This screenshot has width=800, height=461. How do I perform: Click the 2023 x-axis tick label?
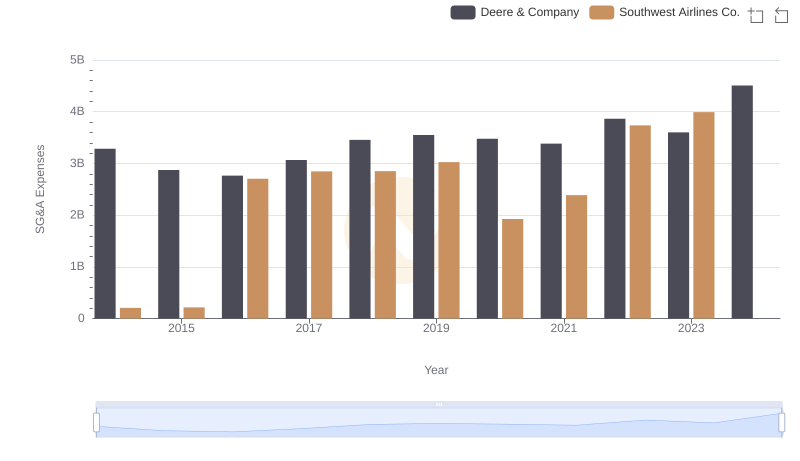[691, 328]
